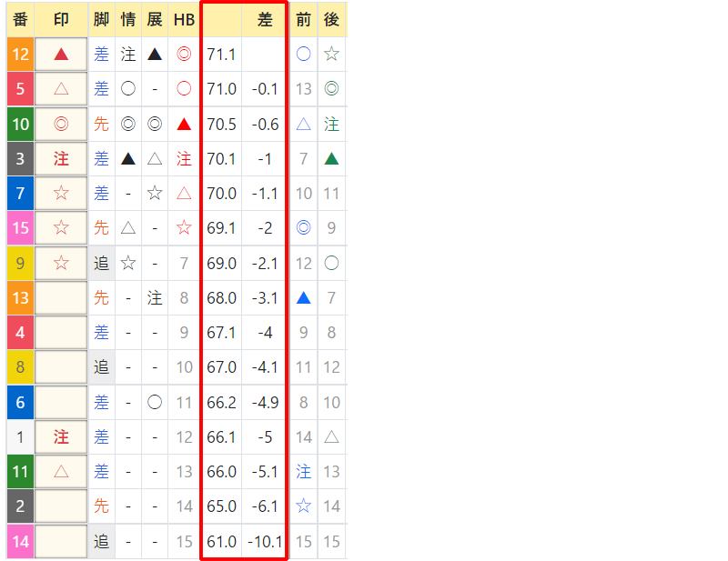Viewport: 728px width, 561px height.
Task: Click the green filled triangle in horse 3's 後 cell
Action: pyautogui.click(x=332, y=159)
